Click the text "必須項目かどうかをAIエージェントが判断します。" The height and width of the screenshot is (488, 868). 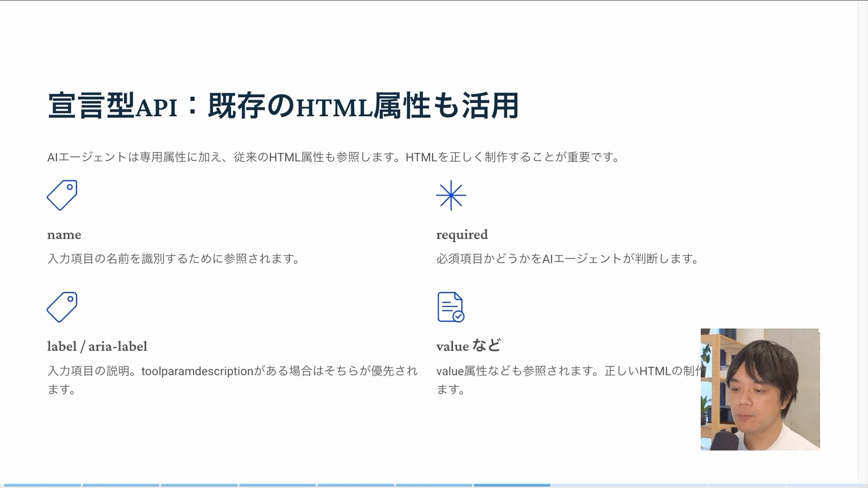click(x=568, y=259)
